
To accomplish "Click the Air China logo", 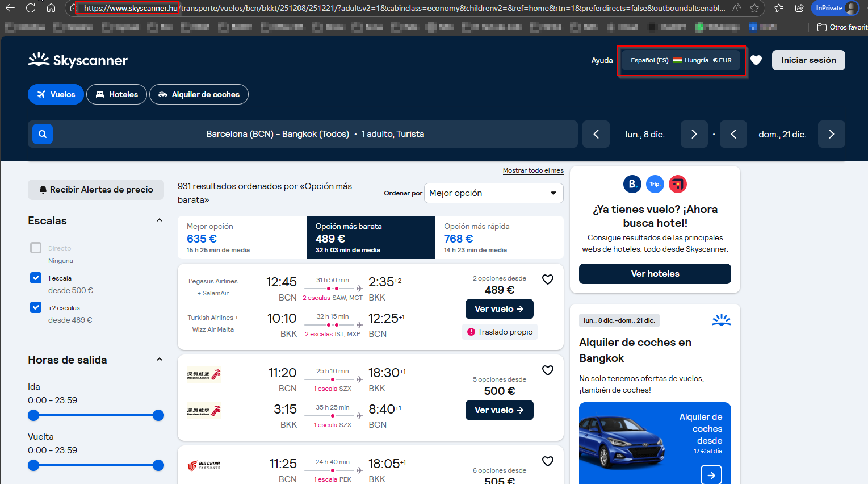I will [x=204, y=466].
